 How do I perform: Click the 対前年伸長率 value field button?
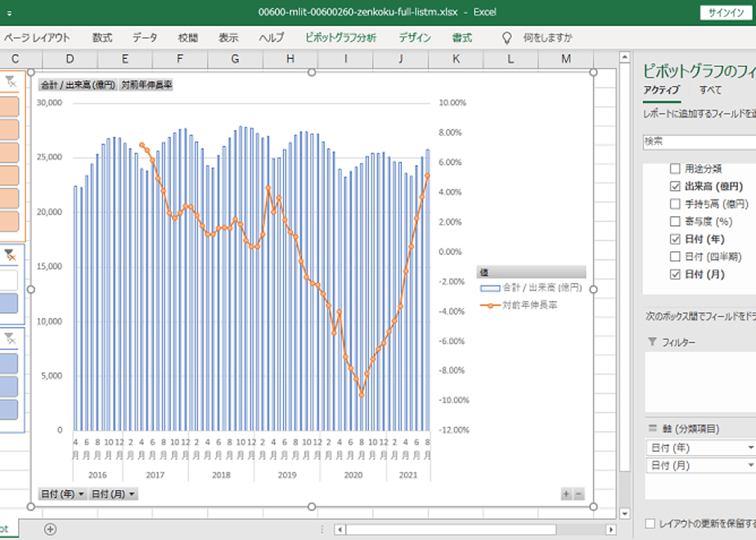(146, 85)
